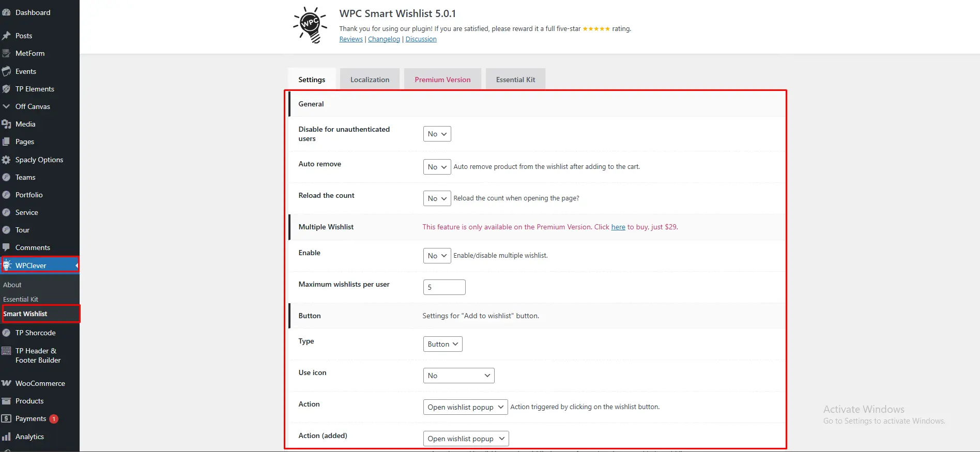Open the Multiple Wishlist Enable dropdown
980x452 pixels.
tap(437, 256)
